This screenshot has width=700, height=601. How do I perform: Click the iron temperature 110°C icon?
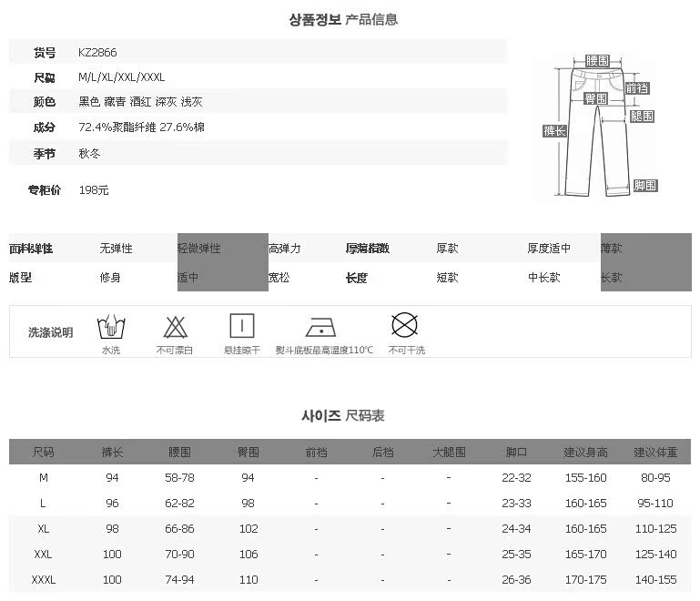(x=321, y=327)
